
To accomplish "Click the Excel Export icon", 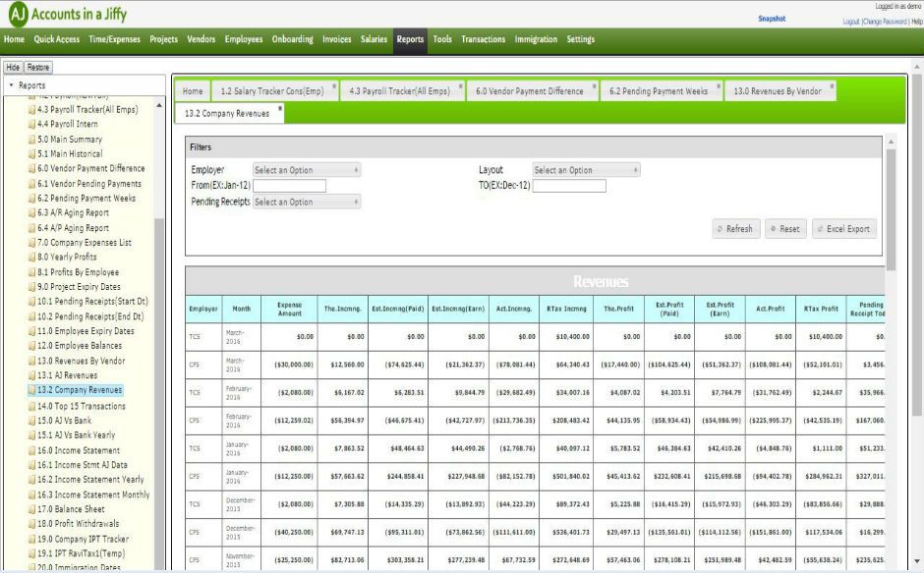I will 820,229.
